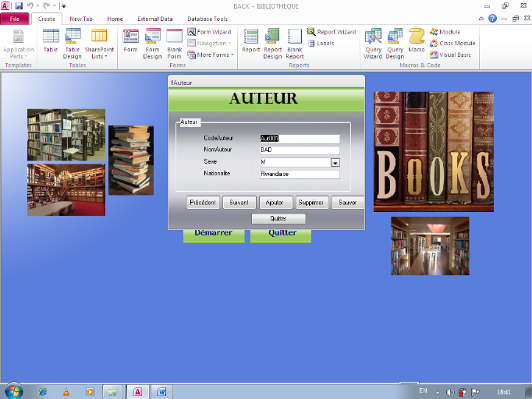The width and height of the screenshot is (532, 399).
Task: Open Table Design from ribbon
Action: [73, 44]
